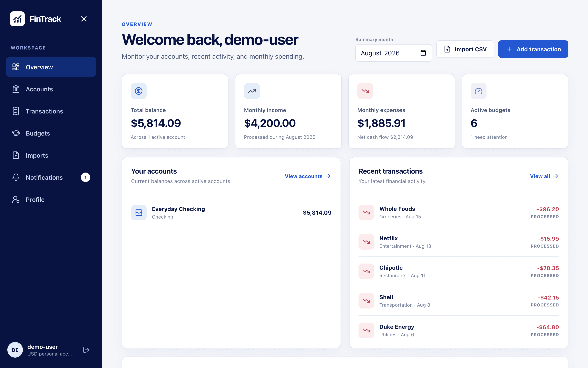
Task: Open the Shell transaction
Action: pos(459,301)
